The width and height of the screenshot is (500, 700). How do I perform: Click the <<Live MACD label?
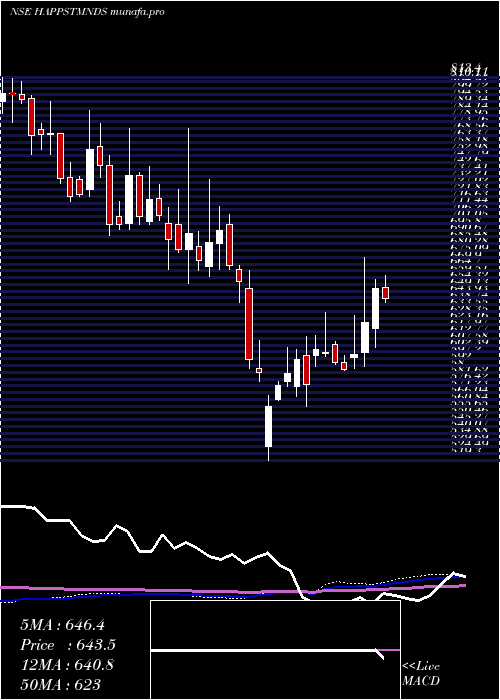pyautogui.click(x=421, y=674)
